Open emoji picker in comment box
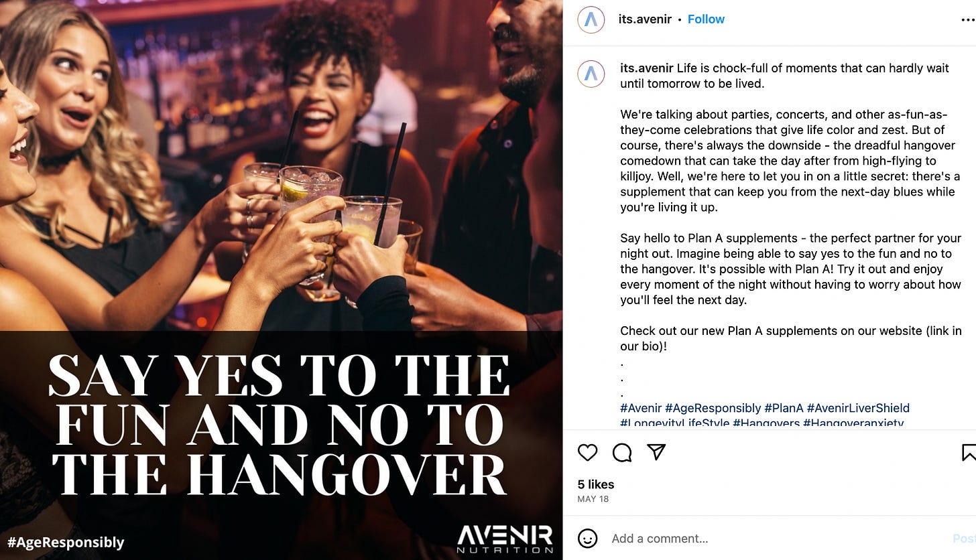This screenshot has height=560, width=976. (x=587, y=539)
